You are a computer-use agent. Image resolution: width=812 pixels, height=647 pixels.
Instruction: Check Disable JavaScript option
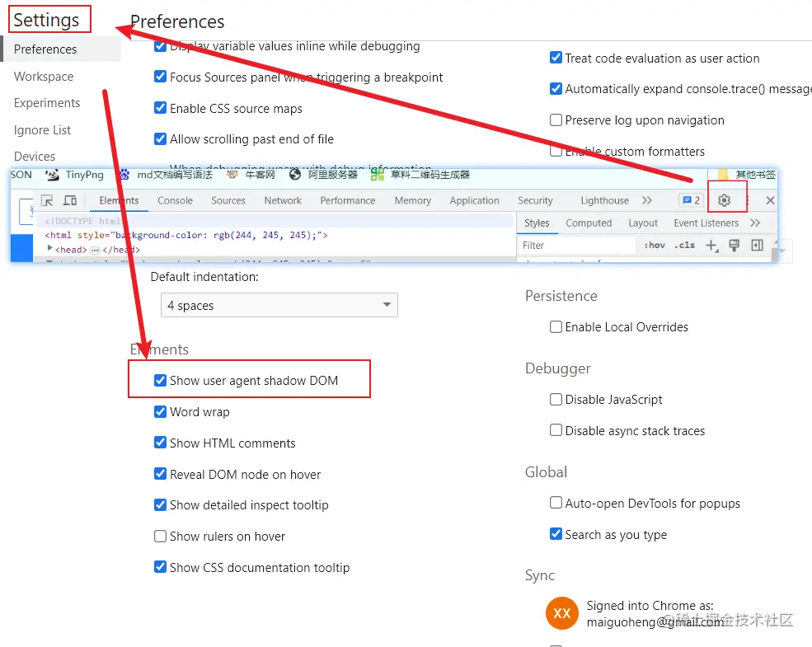click(x=556, y=400)
